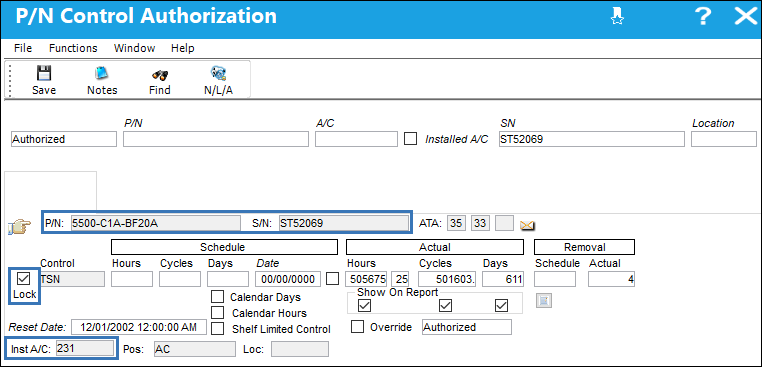Click the pointing hand icon beside P/N
The image size is (762, 367).
[19, 226]
